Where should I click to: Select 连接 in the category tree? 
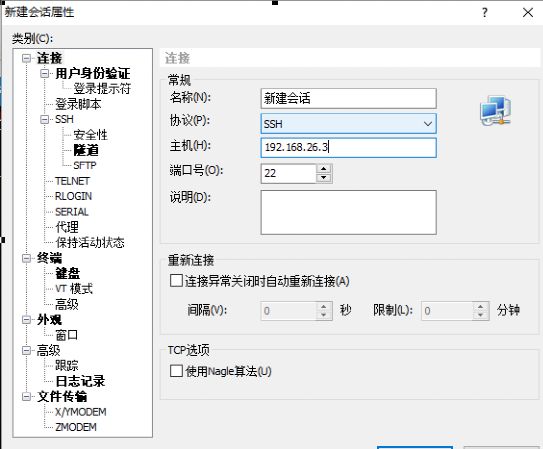click(x=49, y=58)
